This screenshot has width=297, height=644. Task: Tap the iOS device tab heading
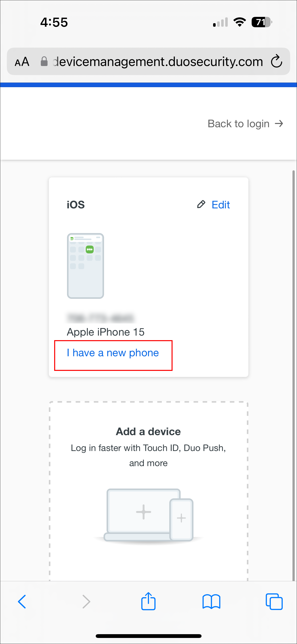[76, 205]
